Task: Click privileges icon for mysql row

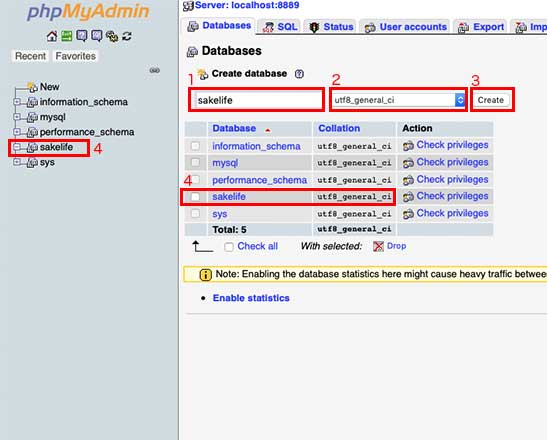Action: pyautogui.click(x=408, y=163)
